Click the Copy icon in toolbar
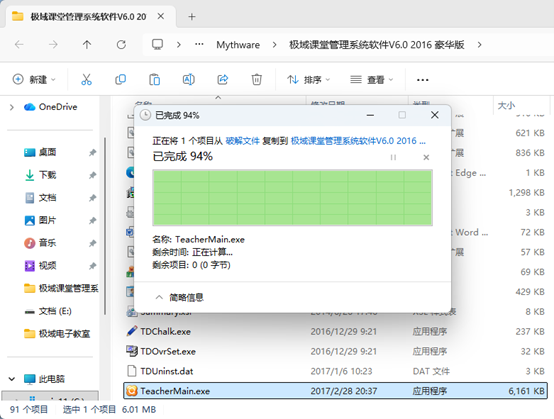The height and width of the screenshot is (419, 554). tap(120, 79)
